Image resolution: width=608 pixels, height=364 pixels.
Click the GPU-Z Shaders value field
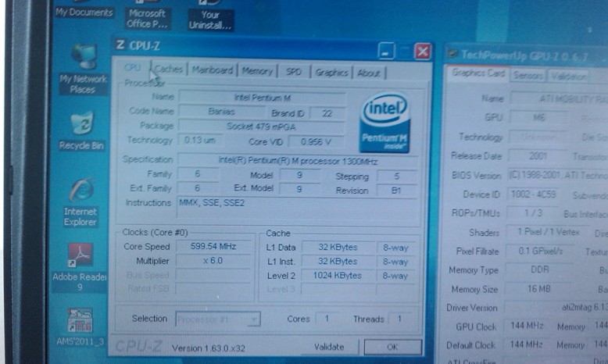[x=549, y=232]
